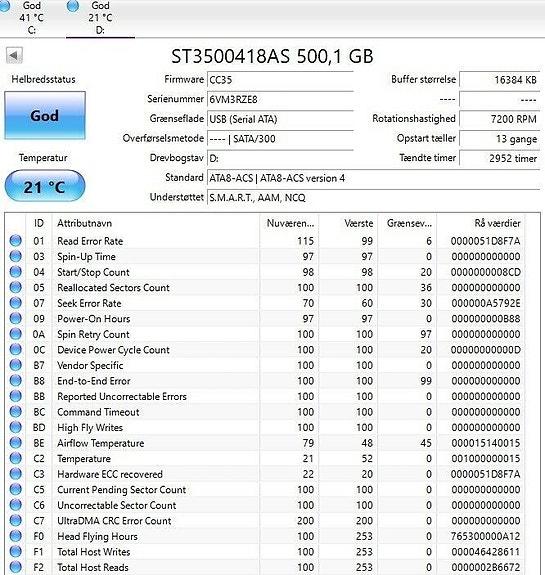The height and width of the screenshot is (575, 545).
Task: Click status icon for Seek Error Rate
Action: (15, 303)
